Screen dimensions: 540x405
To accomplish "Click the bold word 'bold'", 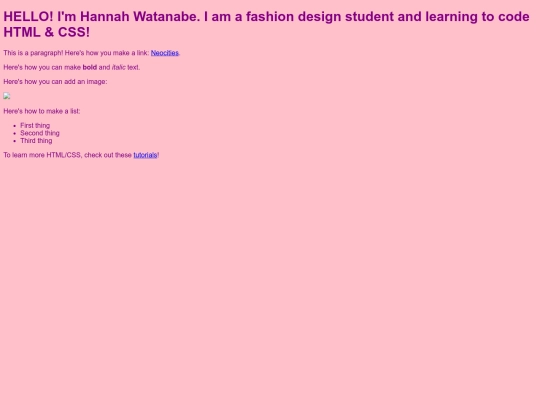I will pyautogui.click(x=90, y=68).
